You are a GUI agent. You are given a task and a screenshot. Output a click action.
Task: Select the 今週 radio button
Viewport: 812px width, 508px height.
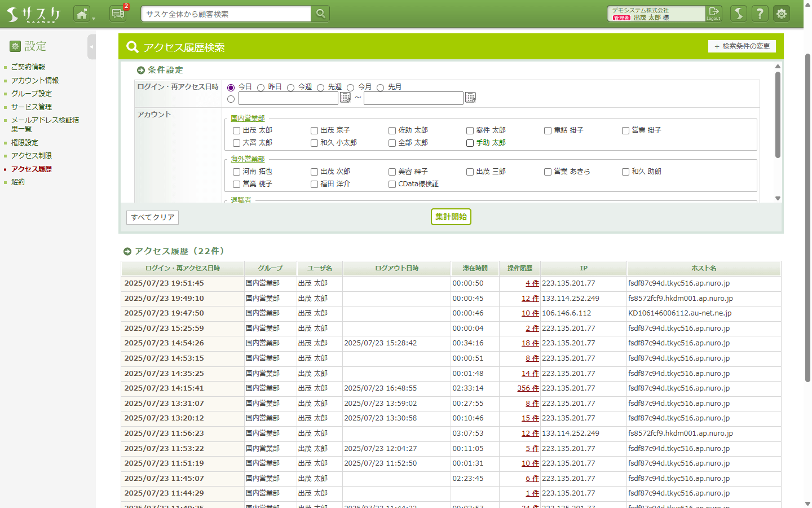point(290,87)
